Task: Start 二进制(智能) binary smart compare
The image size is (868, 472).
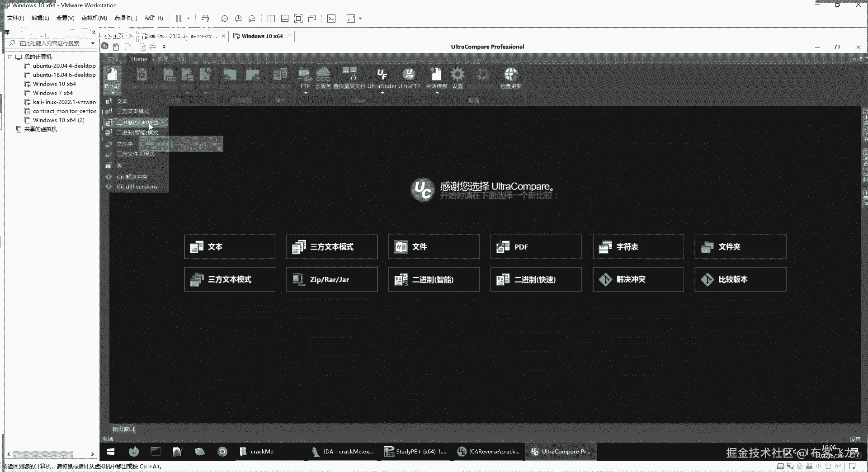Action: pos(434,279)
